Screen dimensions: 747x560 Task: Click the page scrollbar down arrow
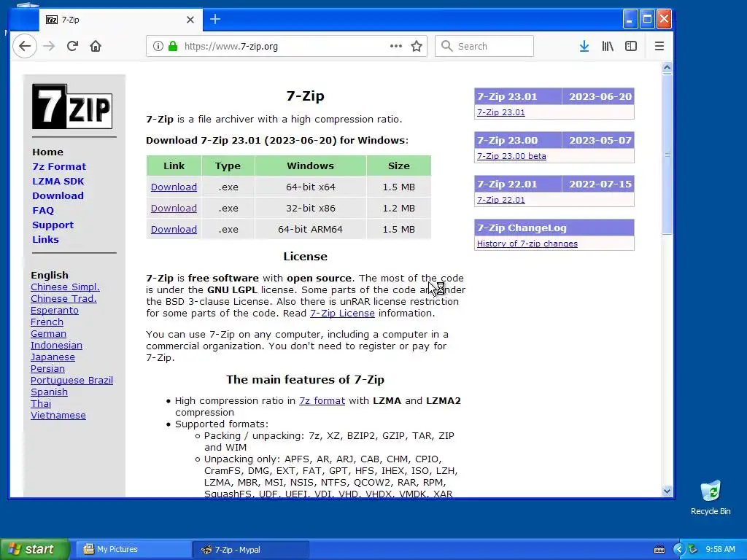667,491
